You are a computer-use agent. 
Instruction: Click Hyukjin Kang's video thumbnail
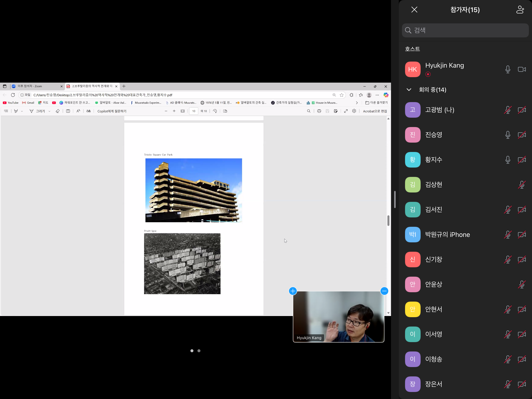pyautogui.click(x=338, y=317)
